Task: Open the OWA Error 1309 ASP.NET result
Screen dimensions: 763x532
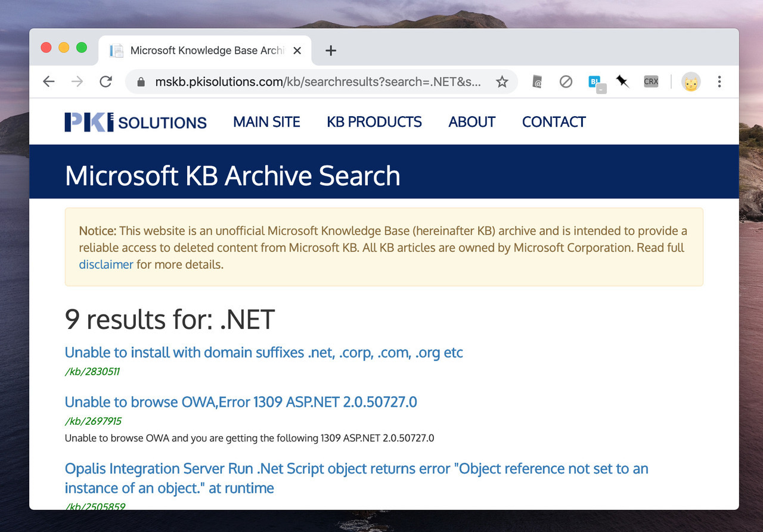Action: tap(241, 402)
